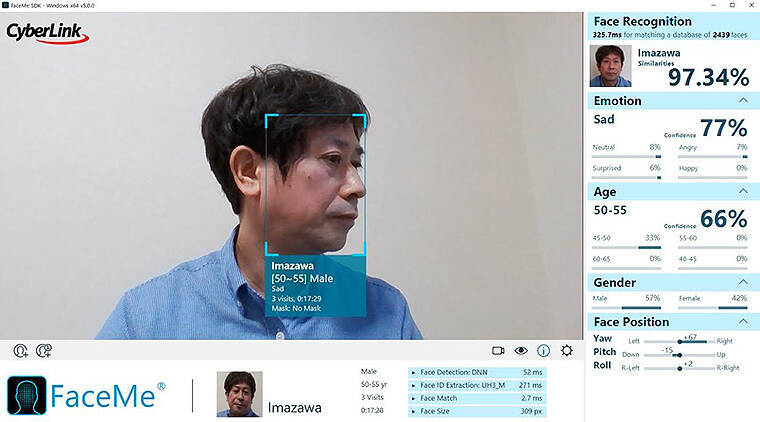Viewport: 760px width, 422px height.
Task: Click the 97.34% similarity value
Action: (709, 78)
